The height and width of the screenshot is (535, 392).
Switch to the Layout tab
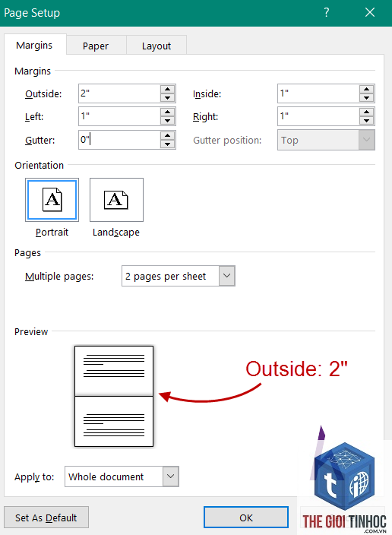tap(156, 46)
